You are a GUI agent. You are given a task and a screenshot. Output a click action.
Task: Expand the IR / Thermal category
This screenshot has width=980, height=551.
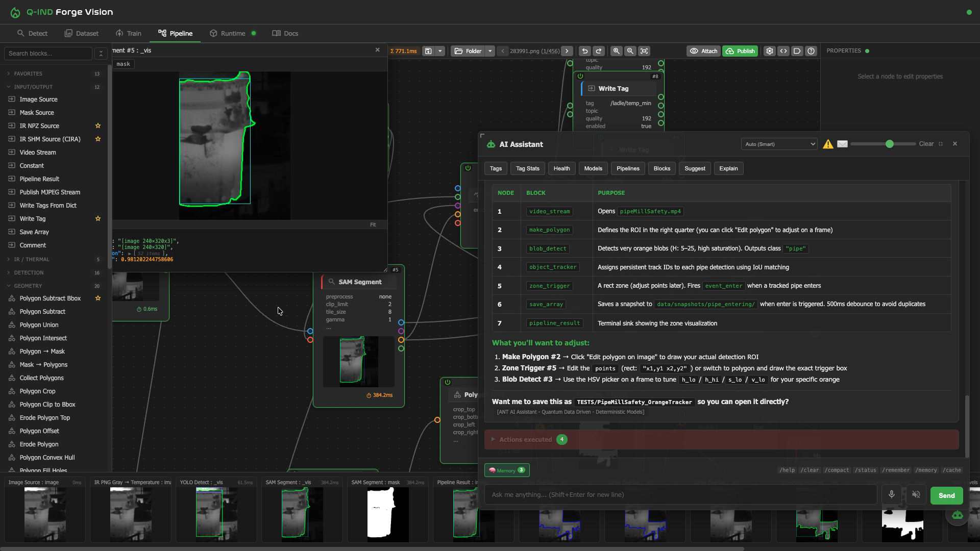coord(54,260)
